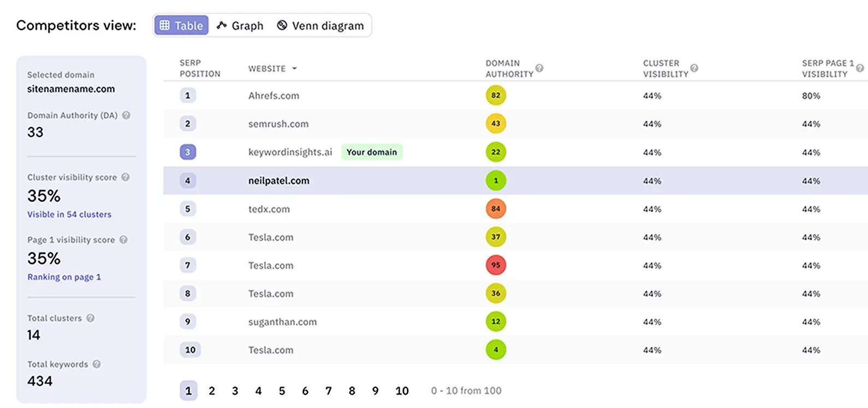Screen dimensions: 868x408
Task: Select the Table view grid icon
Action: 165,25
